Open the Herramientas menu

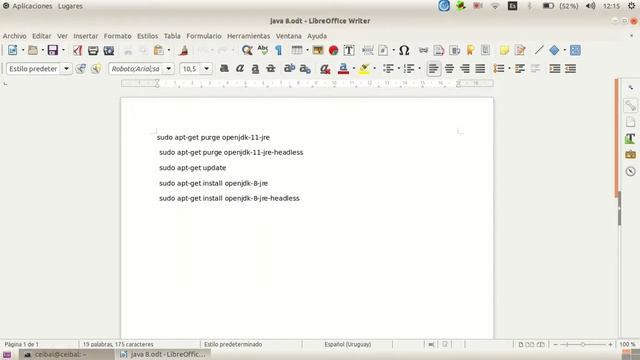249,36
